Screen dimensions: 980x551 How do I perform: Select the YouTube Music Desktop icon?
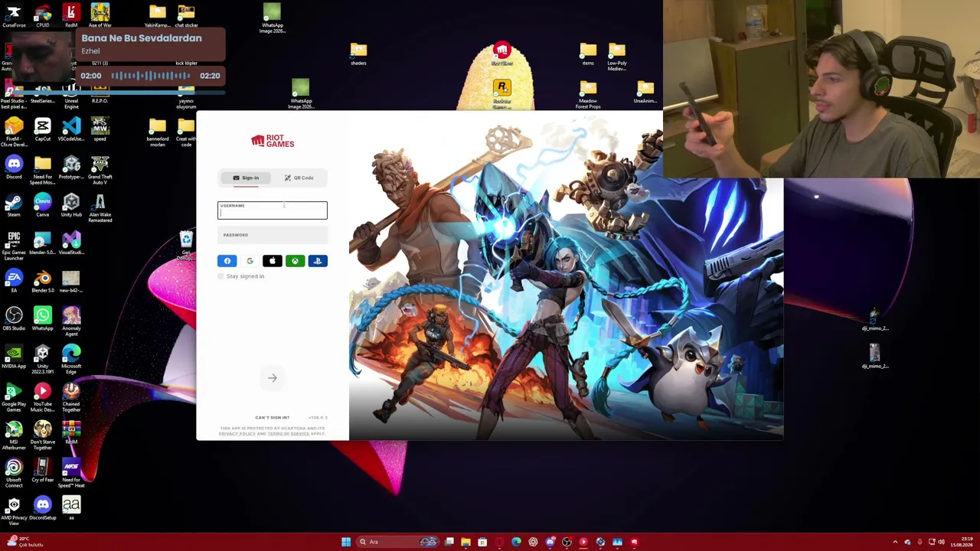pos(43,397)
